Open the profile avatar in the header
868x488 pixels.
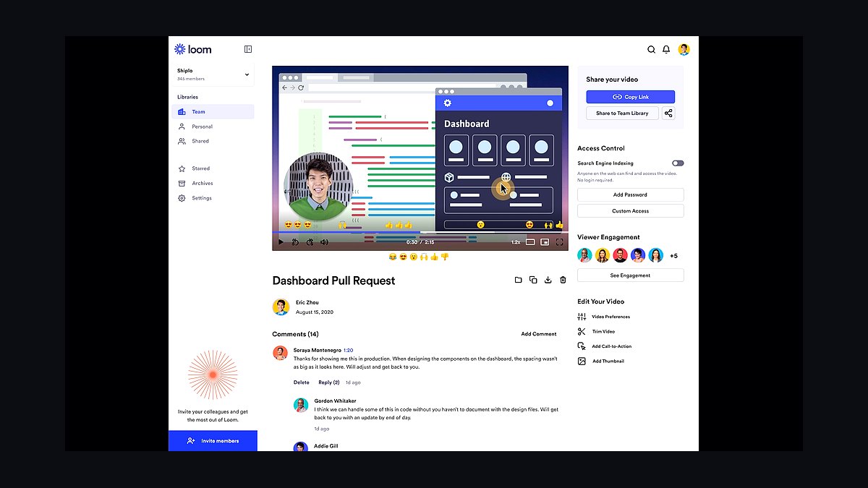click(684, 49)
